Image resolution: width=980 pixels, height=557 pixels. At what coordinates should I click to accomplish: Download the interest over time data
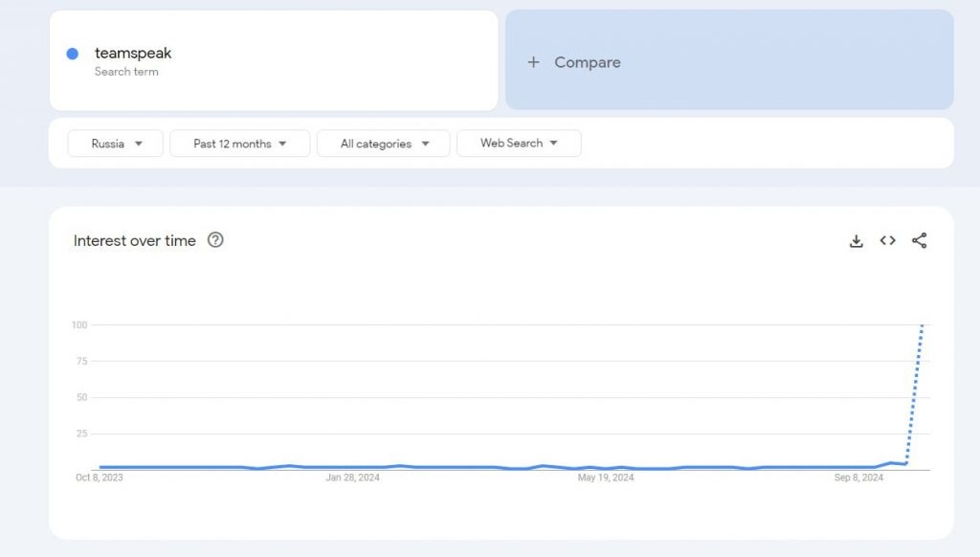click(857, 241)
